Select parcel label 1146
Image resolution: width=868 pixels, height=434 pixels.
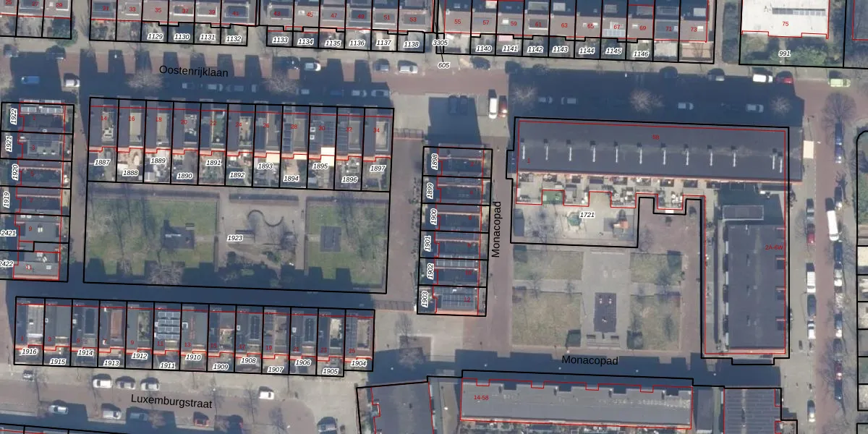click(640, 54)
